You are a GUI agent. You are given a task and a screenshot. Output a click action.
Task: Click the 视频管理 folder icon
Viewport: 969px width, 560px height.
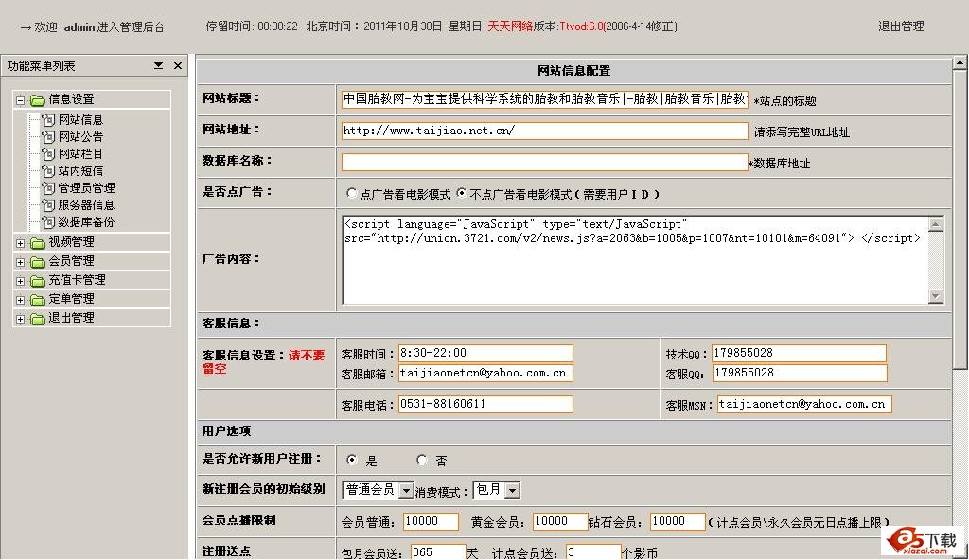click(x=38, y=243)
